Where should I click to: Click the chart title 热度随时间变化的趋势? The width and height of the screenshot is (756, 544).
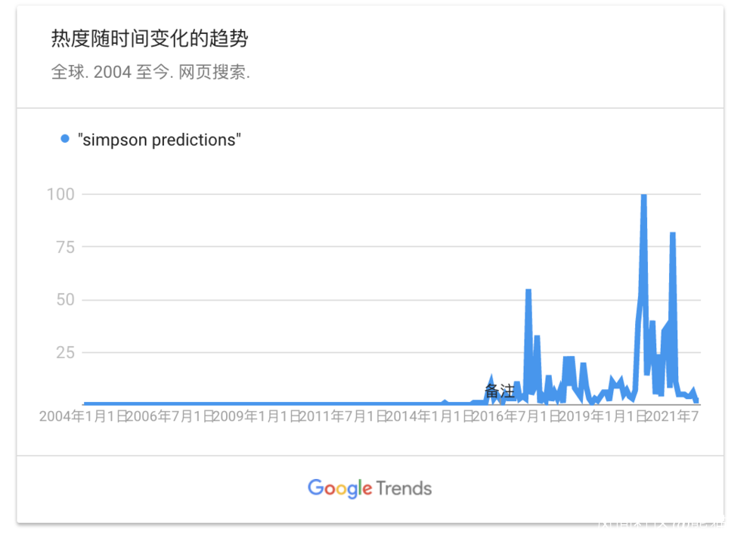(x=149, y=38)
